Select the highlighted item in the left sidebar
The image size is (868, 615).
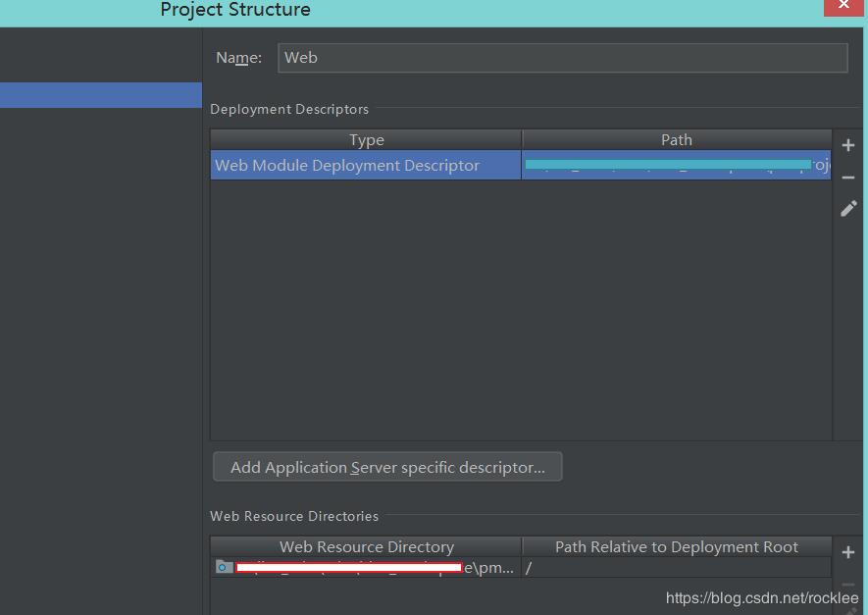click(98, 94)
